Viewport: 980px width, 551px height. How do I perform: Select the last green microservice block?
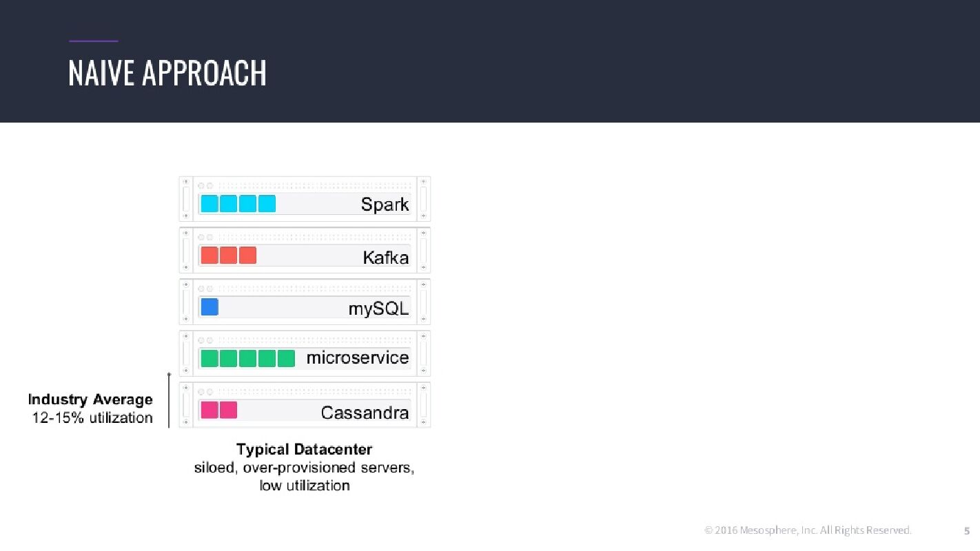(286, 358)
